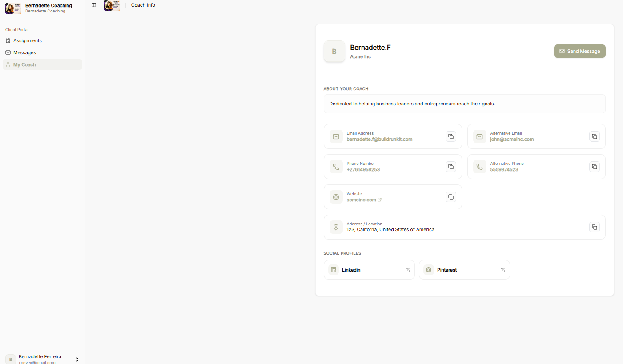Click the B avatar beside Bernadette.F

pyautogui.click(x=334, y=52)
